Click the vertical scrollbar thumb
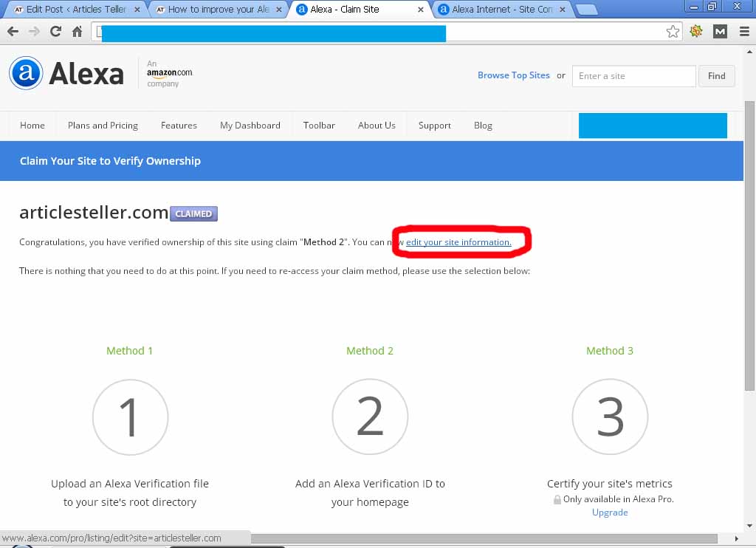Image resolution: width=756 pixels, height=548 pixels. tap(749, 246)
